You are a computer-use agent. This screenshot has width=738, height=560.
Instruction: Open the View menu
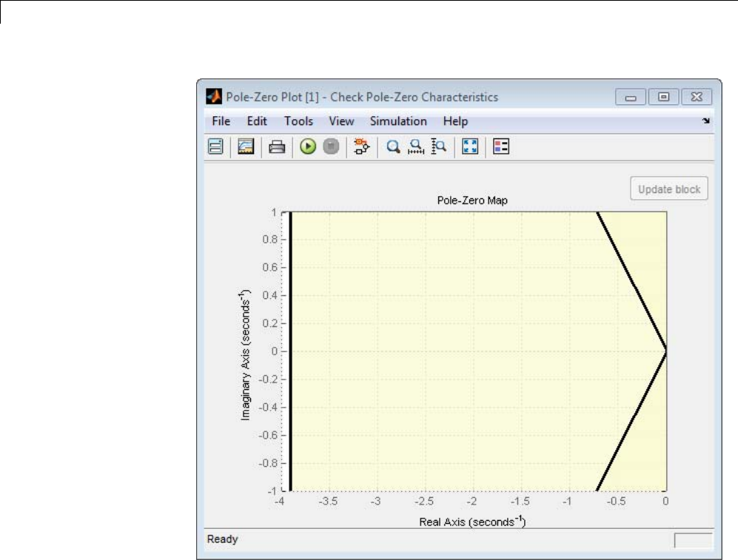tap(342, 121)
